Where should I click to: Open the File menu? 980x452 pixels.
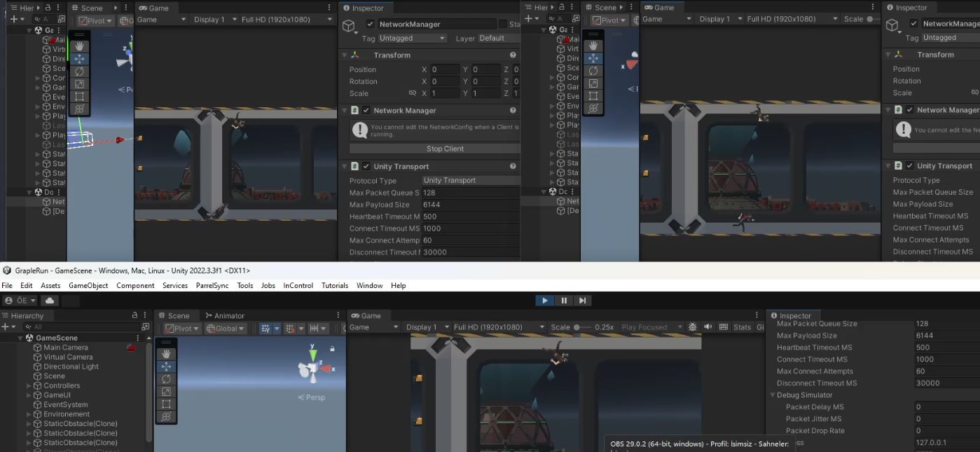pyautogui.click(x=7, y=286)
